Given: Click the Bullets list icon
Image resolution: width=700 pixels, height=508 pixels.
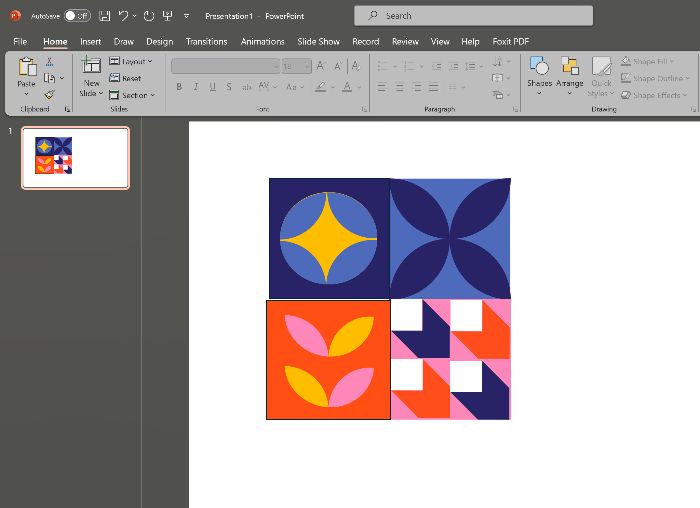Looking at the screenshot, I should tap(382, 67).
